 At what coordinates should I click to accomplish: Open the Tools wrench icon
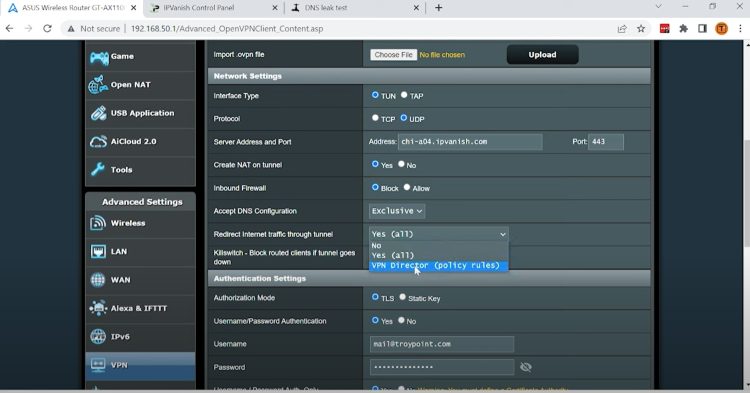click(x=98, y=169)
